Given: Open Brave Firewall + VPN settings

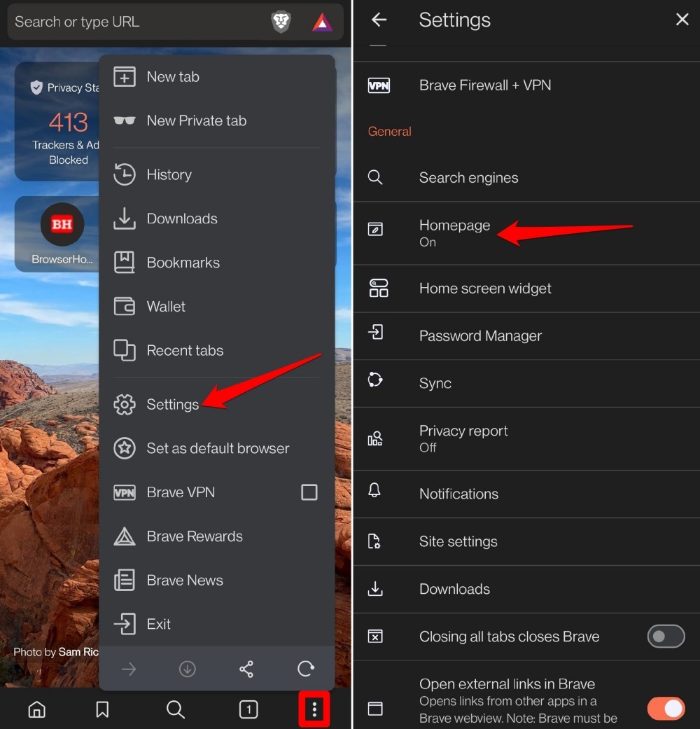Looking at the screenshot, I should [x=526, y=85].
